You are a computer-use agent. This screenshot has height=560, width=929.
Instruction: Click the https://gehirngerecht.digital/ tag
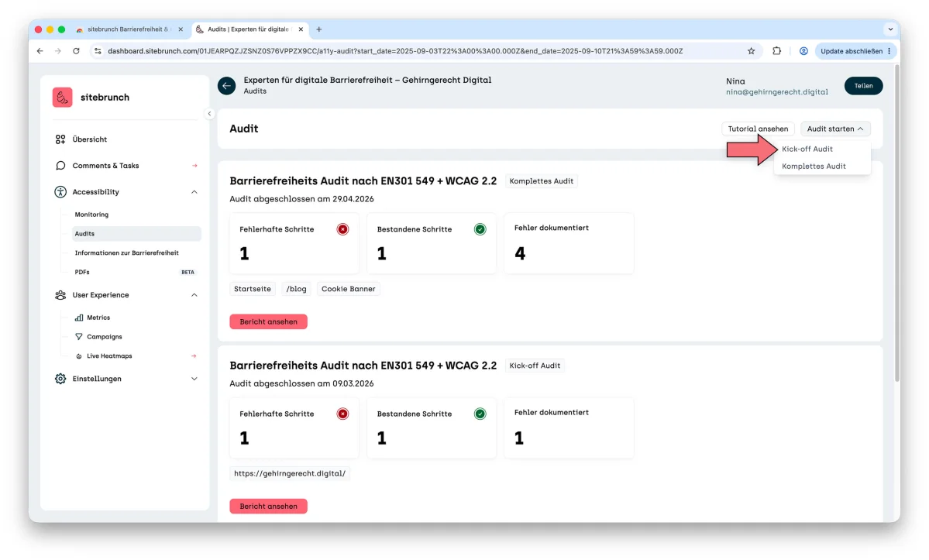click(290, 473)
